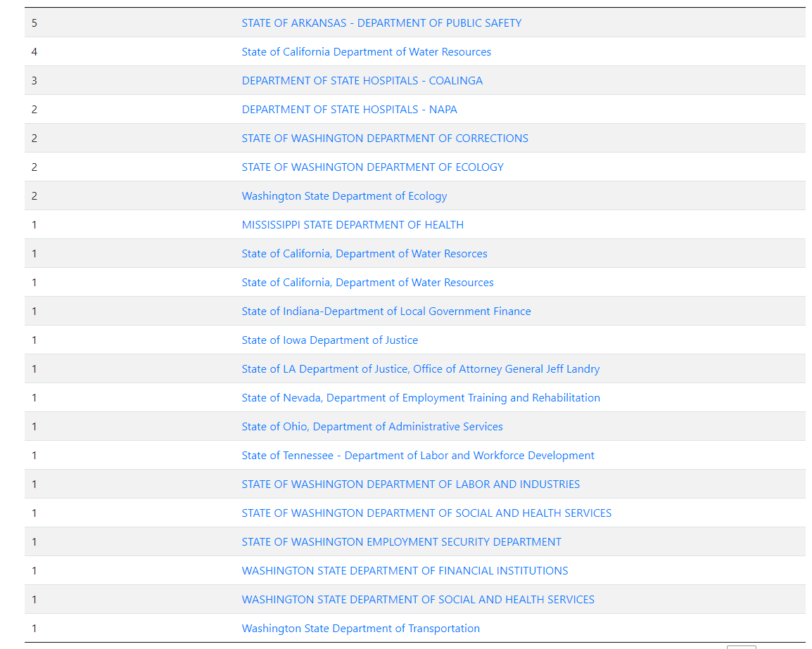Open STATE OF ARKANSAS - DEPARTMENT OF PUBLIC SAFETY link

pyautogui.click(x=381, y=23)
